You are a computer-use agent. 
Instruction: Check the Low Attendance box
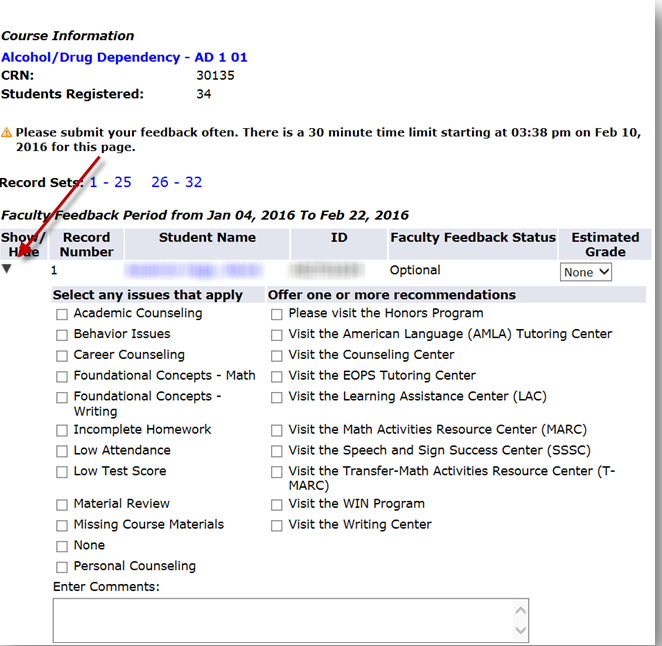(62, 451)
